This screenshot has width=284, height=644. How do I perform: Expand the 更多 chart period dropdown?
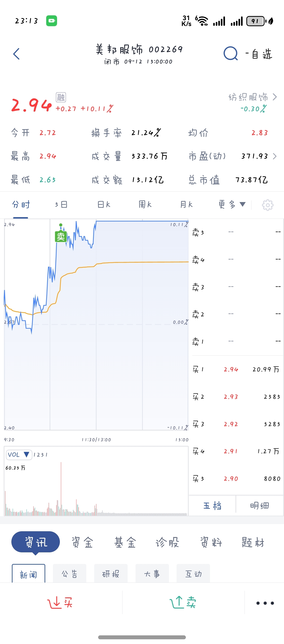(x=232, y=205)
